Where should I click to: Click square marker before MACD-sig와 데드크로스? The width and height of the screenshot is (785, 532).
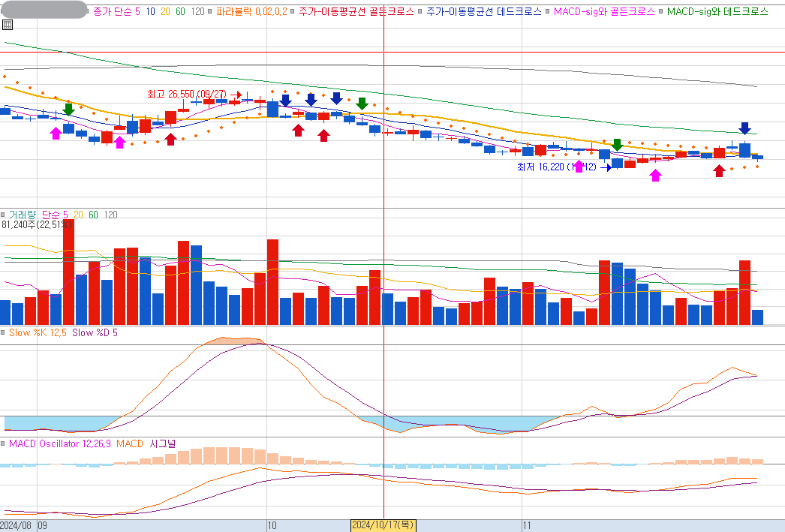point(661,11)
